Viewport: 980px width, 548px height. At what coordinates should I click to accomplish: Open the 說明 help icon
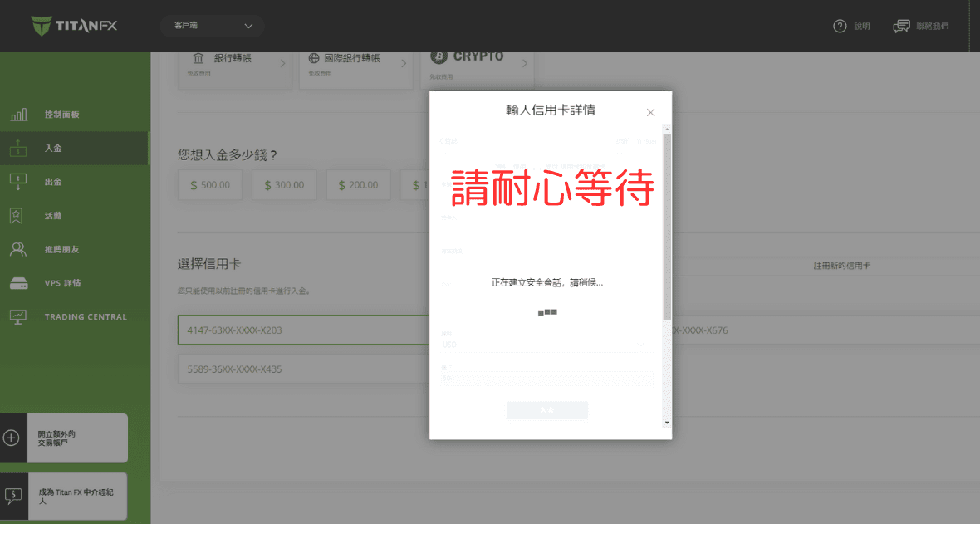tap(839, 26)
